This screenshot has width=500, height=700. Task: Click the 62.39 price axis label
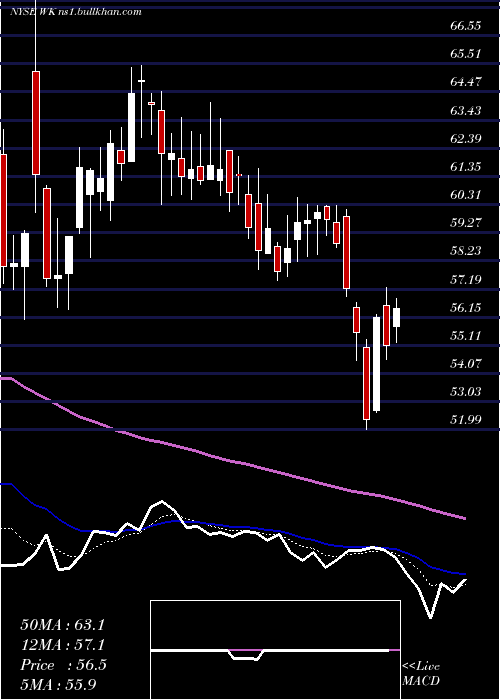click(466, 139)
